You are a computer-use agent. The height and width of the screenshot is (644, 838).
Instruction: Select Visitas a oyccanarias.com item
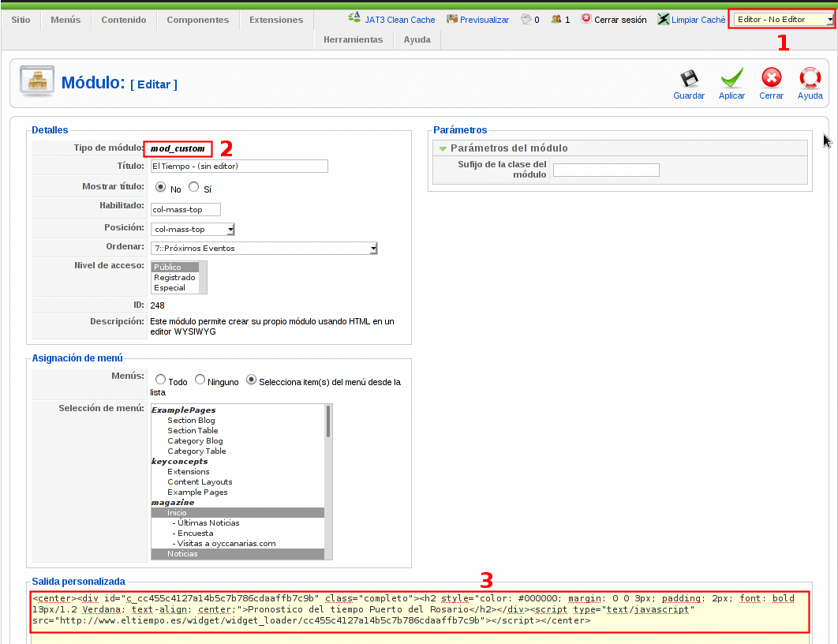pyautogui.click(x=238, y=544)
